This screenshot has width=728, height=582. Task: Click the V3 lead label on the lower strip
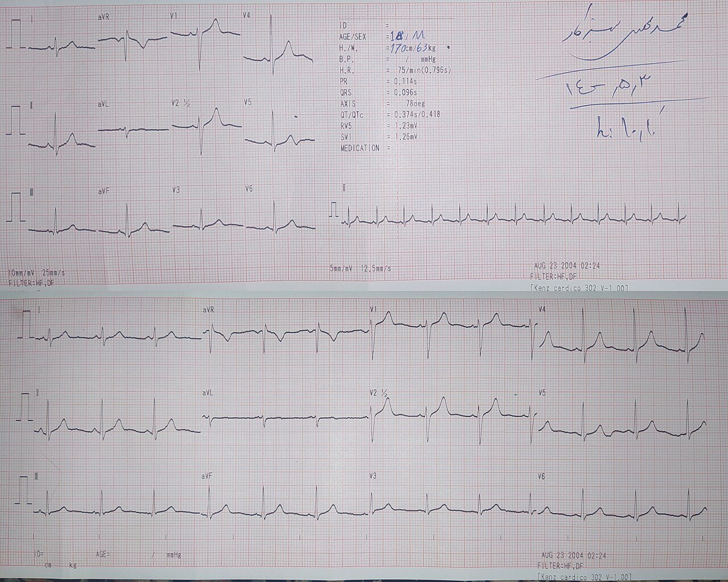pyautogui.click(x=373, y=476)
